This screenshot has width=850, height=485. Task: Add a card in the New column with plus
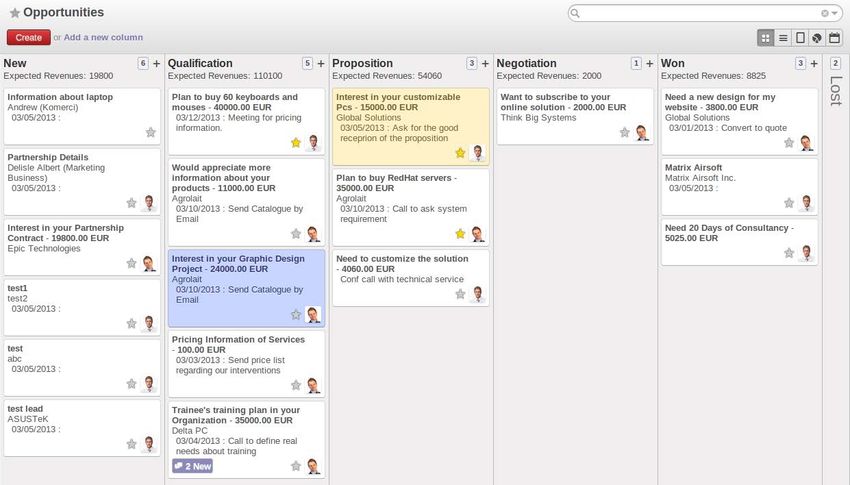point(157,63)
